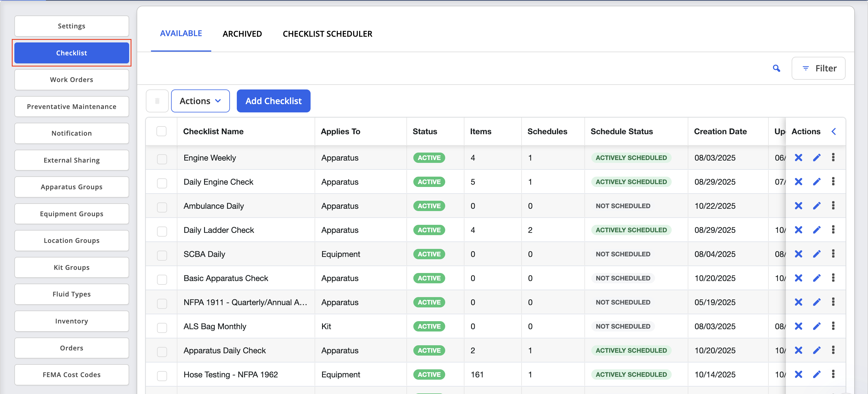Open Inventory section in sidebar
This screenshot has height=394, width=868.
click(x=71, y=321)
